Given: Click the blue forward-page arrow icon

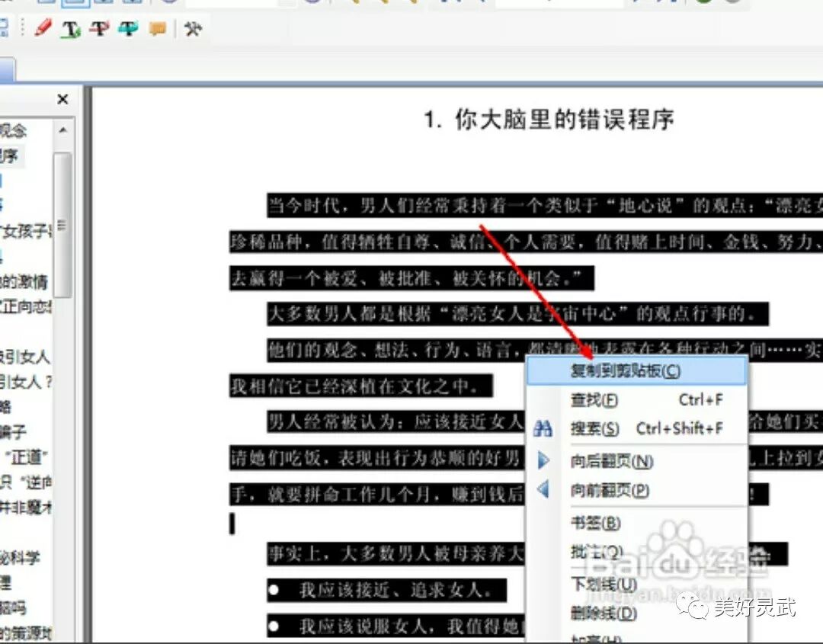Looking at the screenshot, I should point(543,460).
